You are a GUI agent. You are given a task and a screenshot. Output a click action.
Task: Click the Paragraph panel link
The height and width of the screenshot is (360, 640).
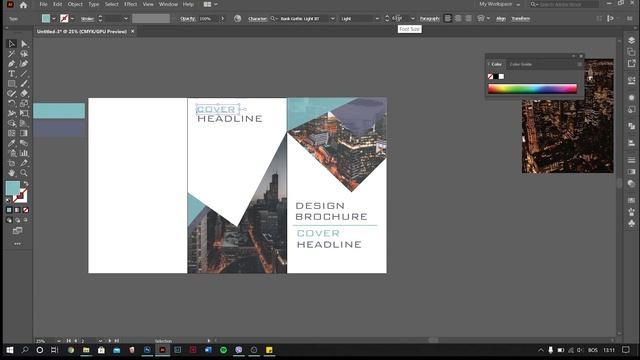pyautogui.click(x=429, y=18)
